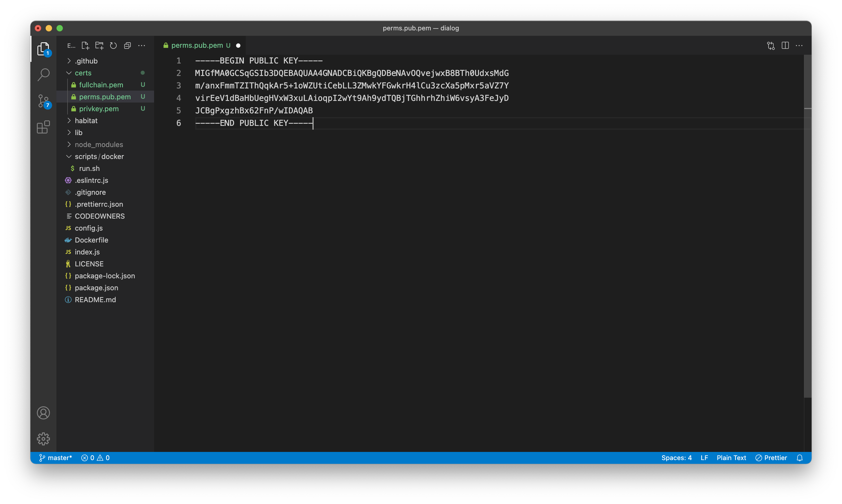842x504 pixels.
Task: Select perms.pub.pem in the file tree
Action: [105, 97]
